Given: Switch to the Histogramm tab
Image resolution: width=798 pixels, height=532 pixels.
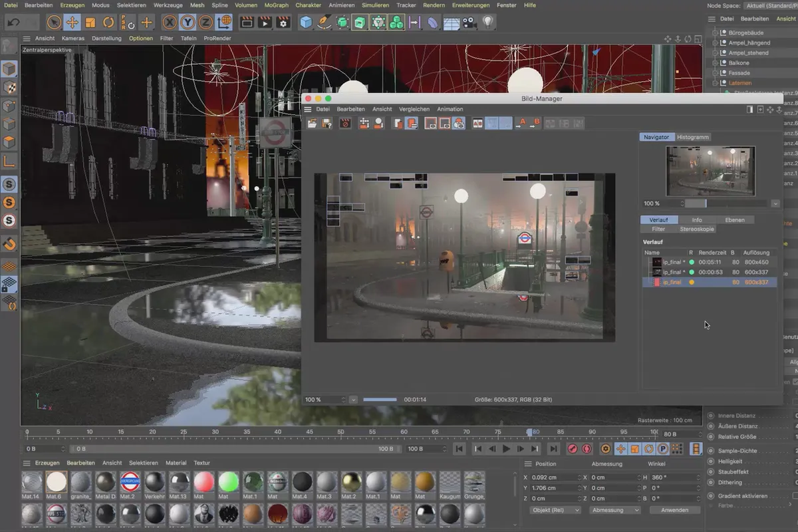Looking at the screenshot, I should pos(692,137).
